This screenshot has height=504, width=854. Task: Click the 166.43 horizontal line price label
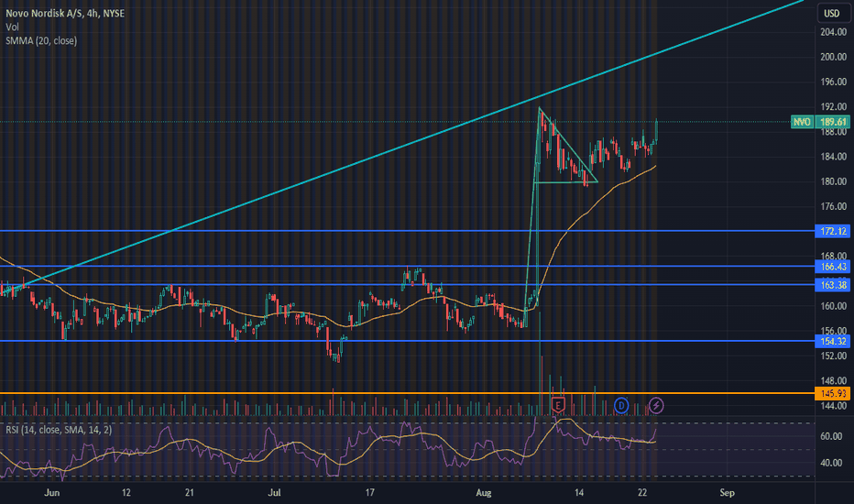tap(833, 267)
